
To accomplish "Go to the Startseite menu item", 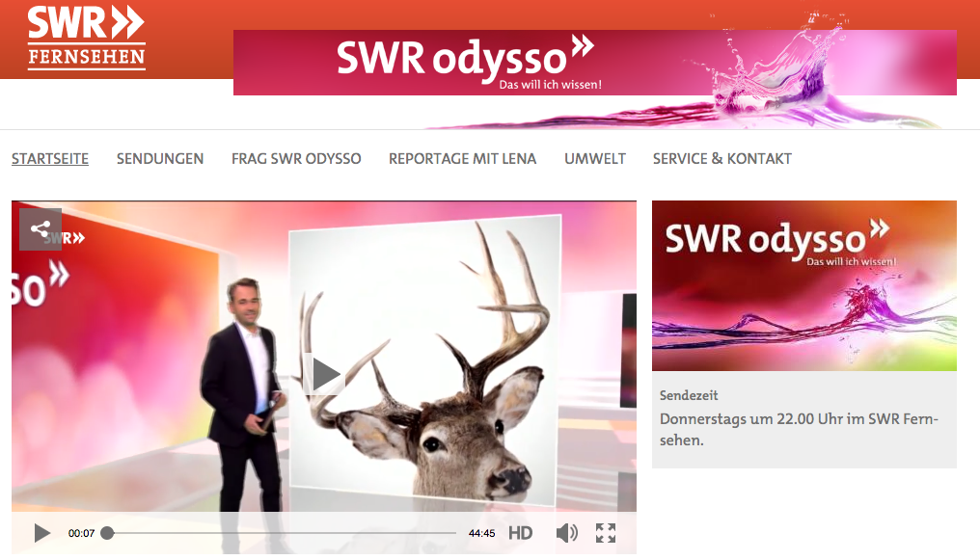I will (50, 159).
